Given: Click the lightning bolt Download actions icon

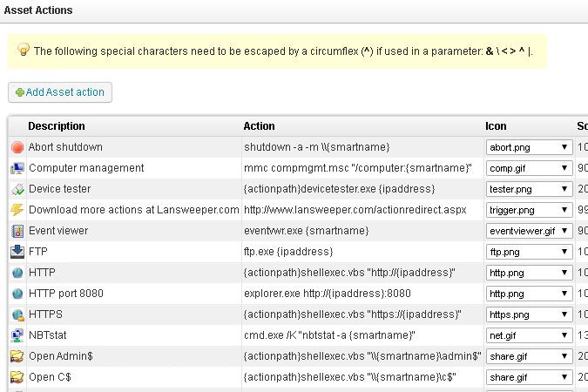Looking at the screenshot, I should tap(17, 210).
